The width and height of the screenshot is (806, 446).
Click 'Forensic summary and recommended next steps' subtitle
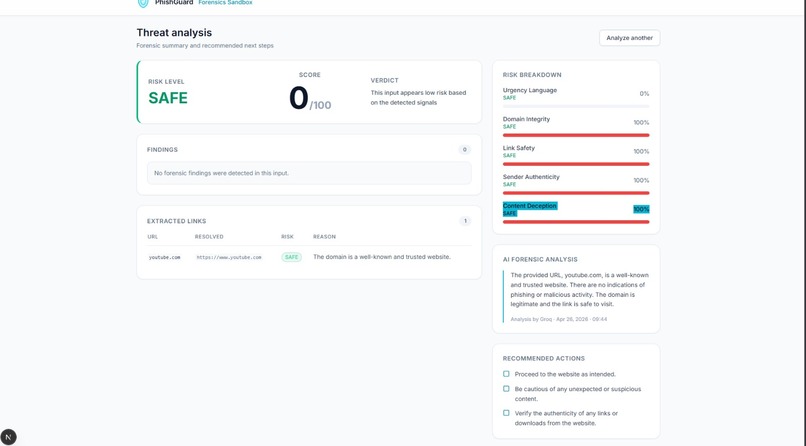coord(205,46)
